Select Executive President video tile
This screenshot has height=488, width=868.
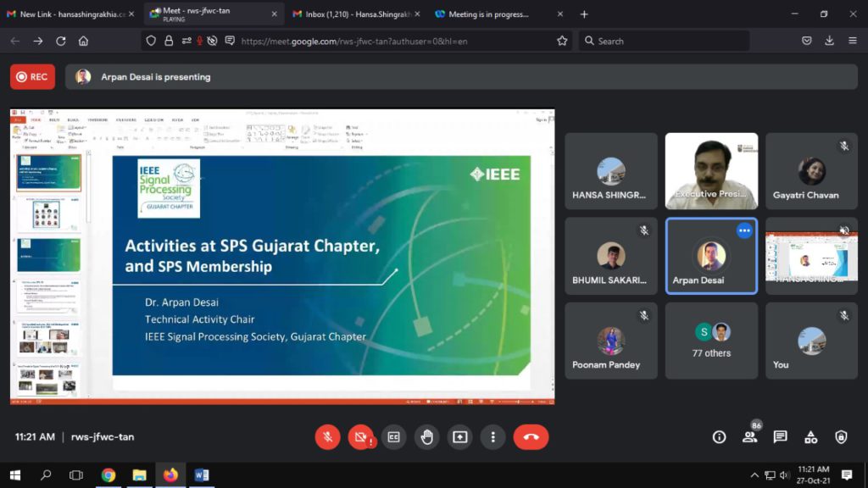click(x=711, y=171)
